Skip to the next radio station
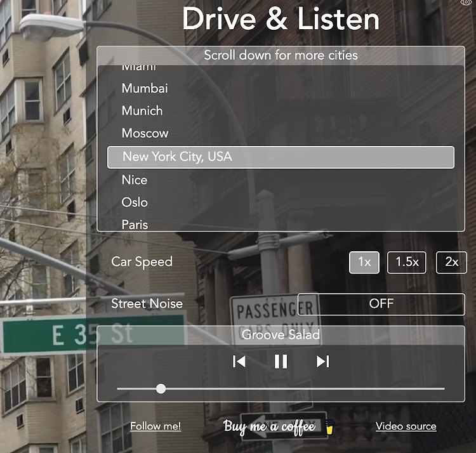Image resolution: width=476 pixels, height=453 pixels. (322, 362)
